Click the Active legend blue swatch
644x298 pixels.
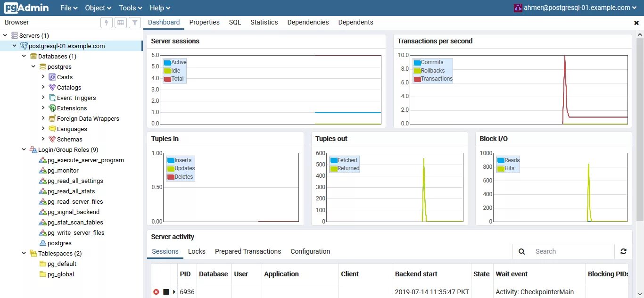pyautogui.click(x=167, y=62)
